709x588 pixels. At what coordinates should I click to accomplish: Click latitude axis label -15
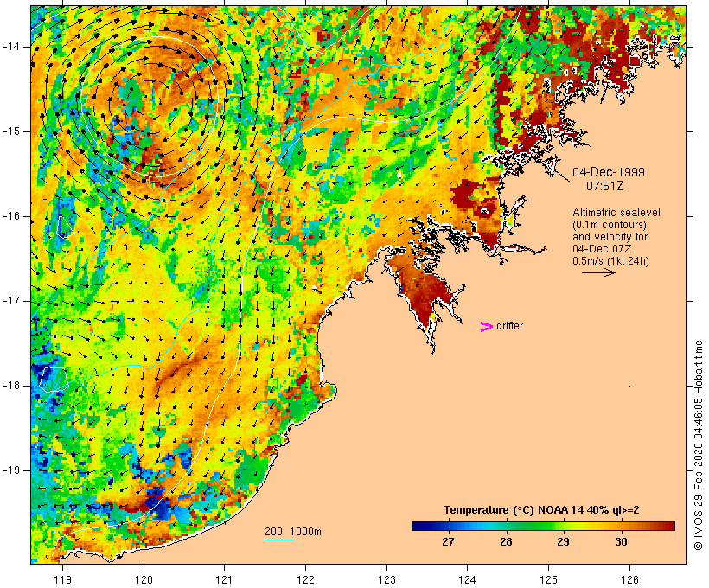[11, 131]
